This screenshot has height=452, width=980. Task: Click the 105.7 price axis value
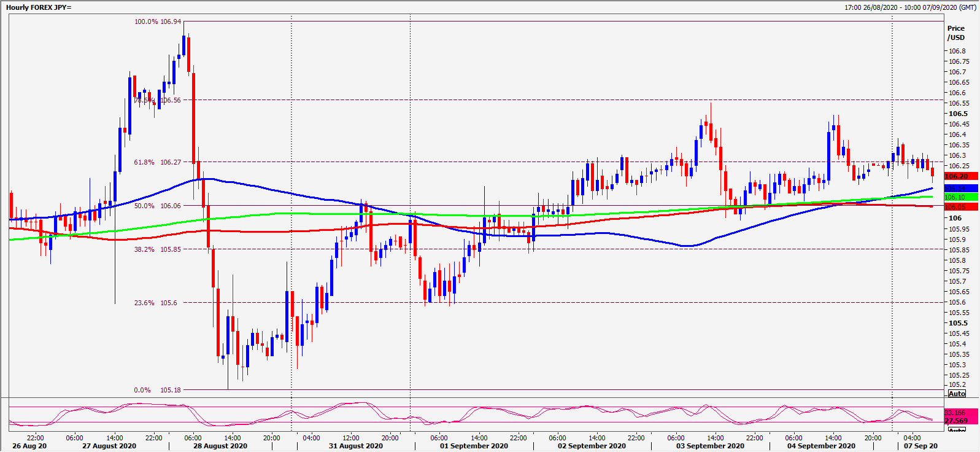(957, 281)
